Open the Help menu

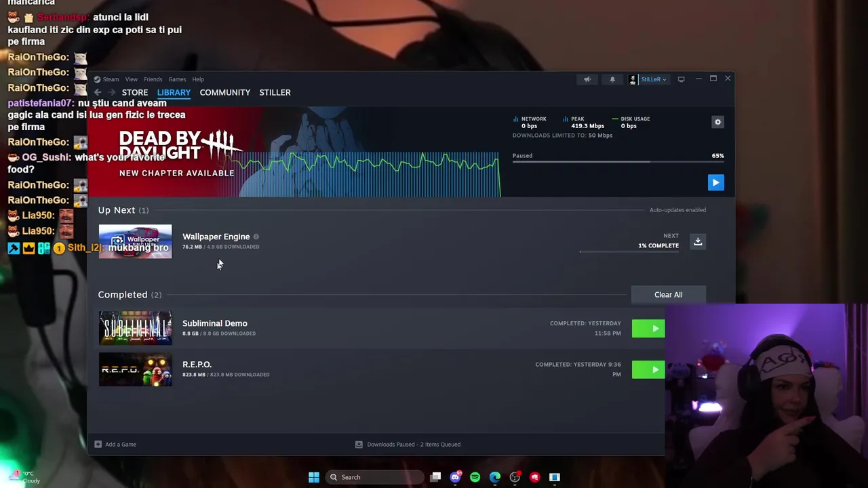click(198, 79)
